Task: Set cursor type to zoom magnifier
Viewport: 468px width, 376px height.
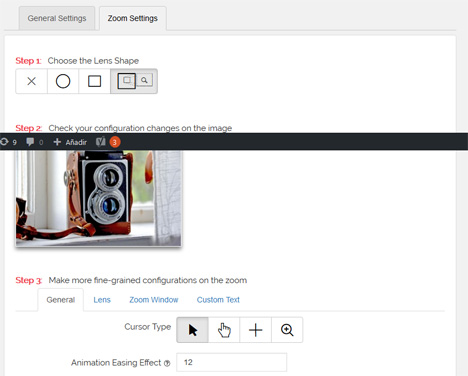Action: pyautogui.click(x=287, y=330)
